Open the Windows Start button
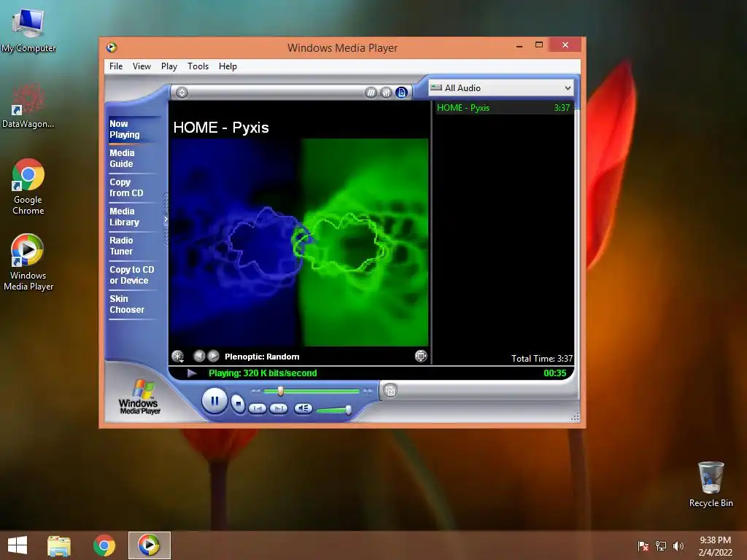Viewport: 747px width, 560px height. click(18, 545)
